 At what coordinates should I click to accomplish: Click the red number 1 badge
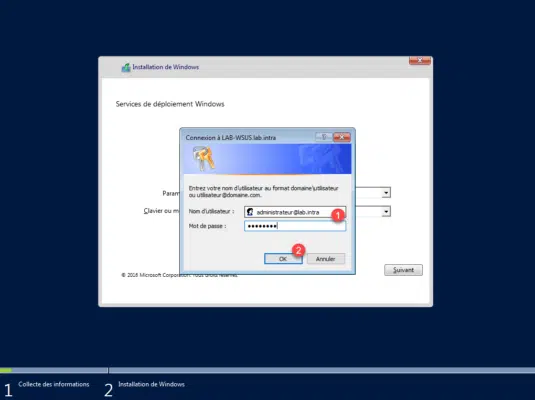tap(338, 215)
